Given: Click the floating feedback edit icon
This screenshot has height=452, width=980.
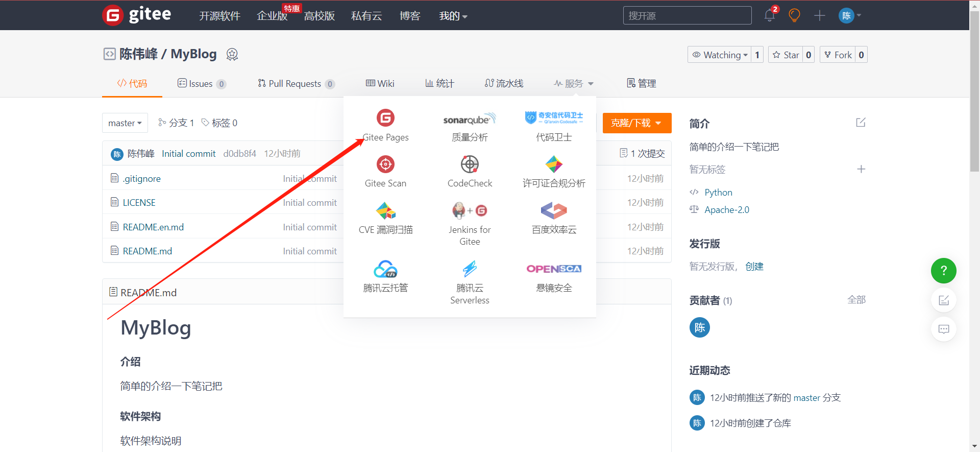Looking at the screenshot, I should point(943,300).
